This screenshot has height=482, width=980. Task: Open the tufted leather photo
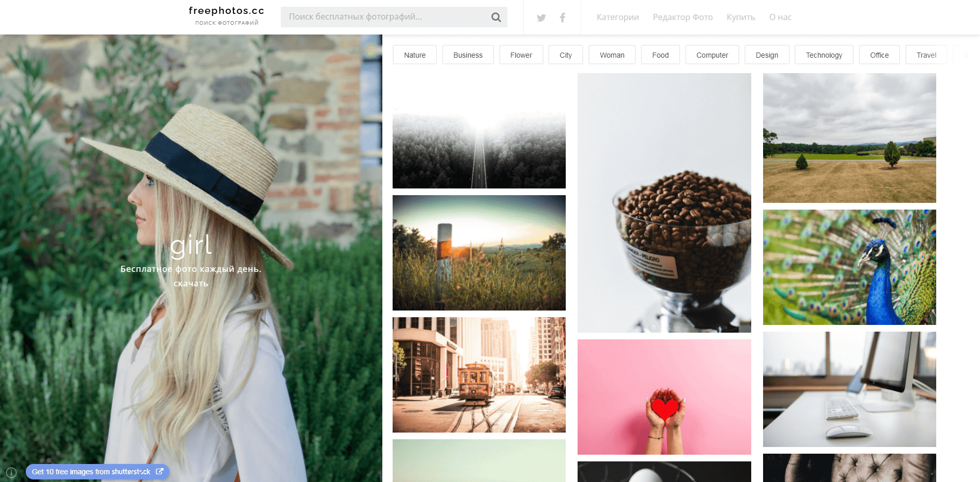(x=850, y=468)
